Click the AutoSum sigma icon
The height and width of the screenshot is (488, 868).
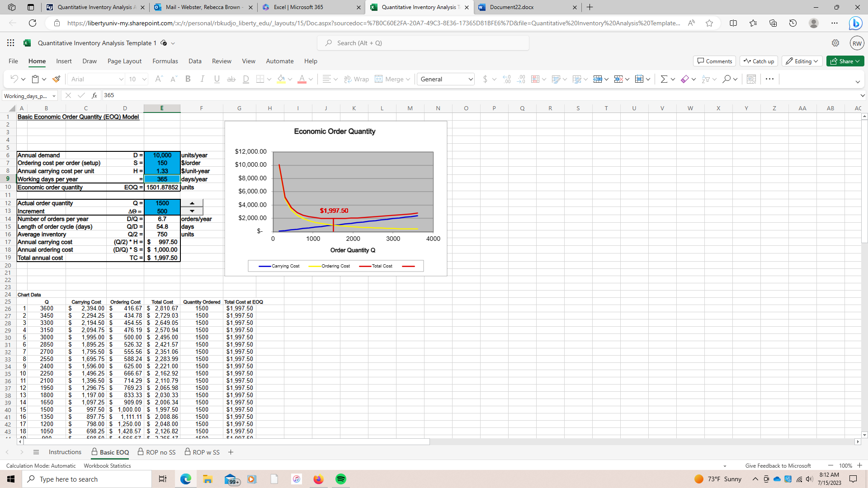coord(664,79)
